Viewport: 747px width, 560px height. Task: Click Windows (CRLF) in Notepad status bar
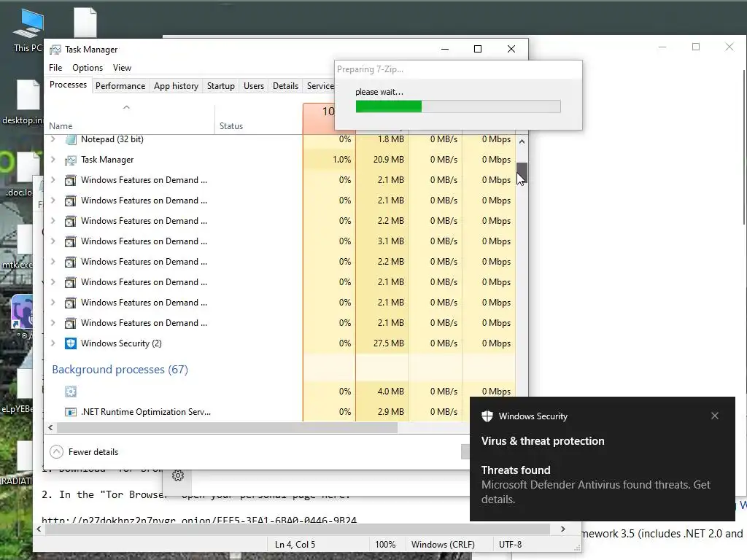(443, 544)
